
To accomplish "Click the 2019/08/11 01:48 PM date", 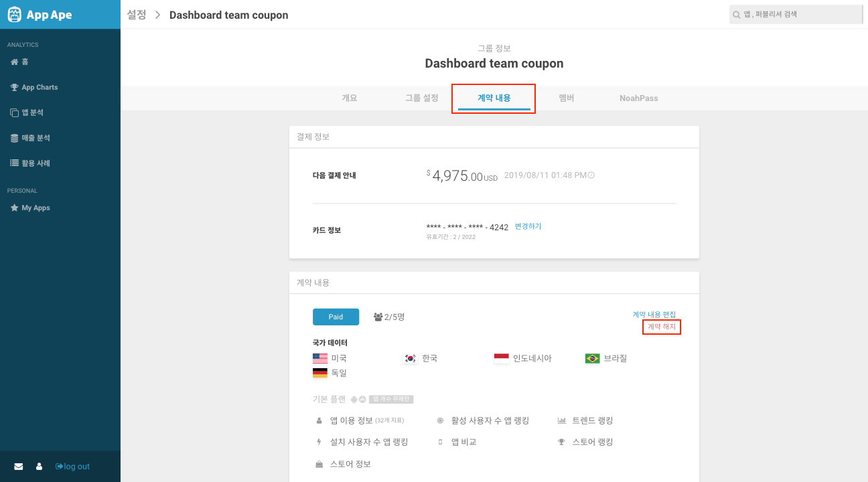I will [545, 175].
